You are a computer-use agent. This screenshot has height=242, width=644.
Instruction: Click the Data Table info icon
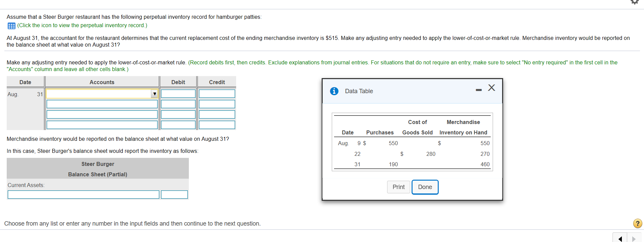coord(334,91)
